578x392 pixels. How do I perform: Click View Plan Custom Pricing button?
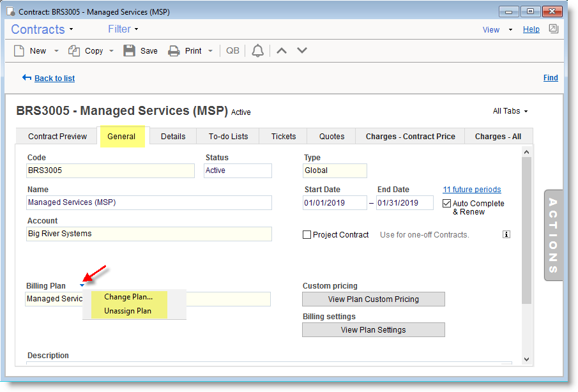pyautogui.click(x=373, y=299)
